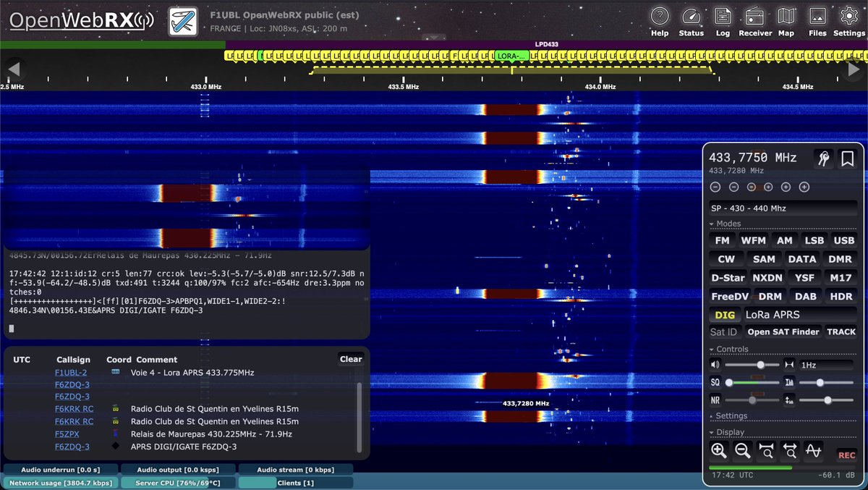The width and height of the screenshot is (868, 490).
Task: Open F6ZDQ-3 link in APRS DIGI/IGATE row
Action: (72, 447)
